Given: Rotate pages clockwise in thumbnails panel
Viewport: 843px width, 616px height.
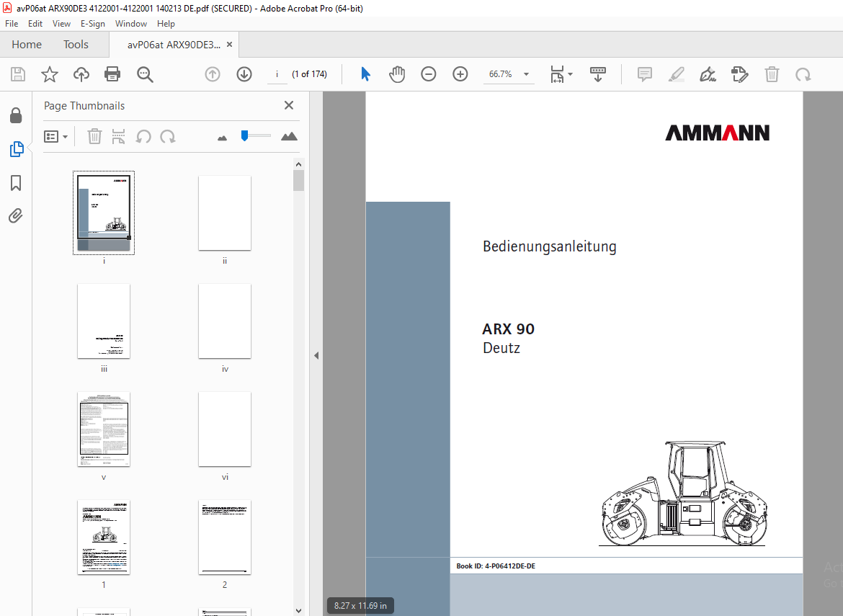Looking at the screenshot, I should [168, 137].
